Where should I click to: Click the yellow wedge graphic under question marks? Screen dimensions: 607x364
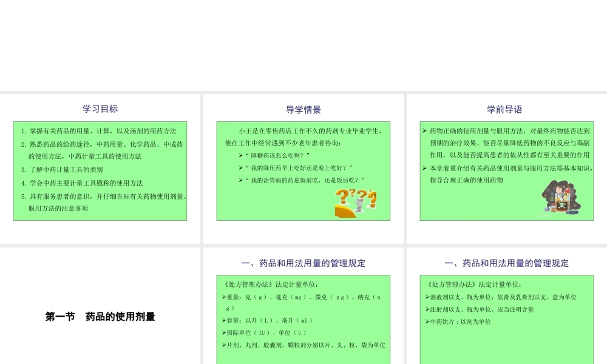(x=344, y=211)
